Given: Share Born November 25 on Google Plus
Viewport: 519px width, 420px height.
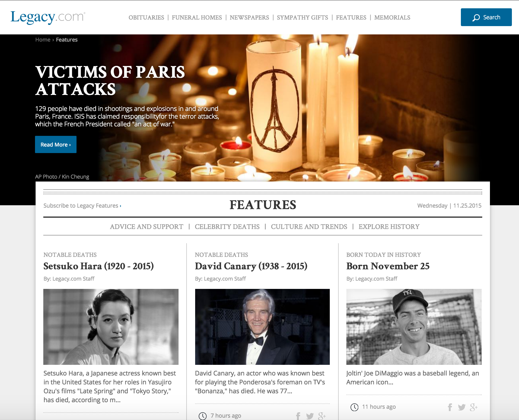Looking at the screenshot, I should 474,407.
